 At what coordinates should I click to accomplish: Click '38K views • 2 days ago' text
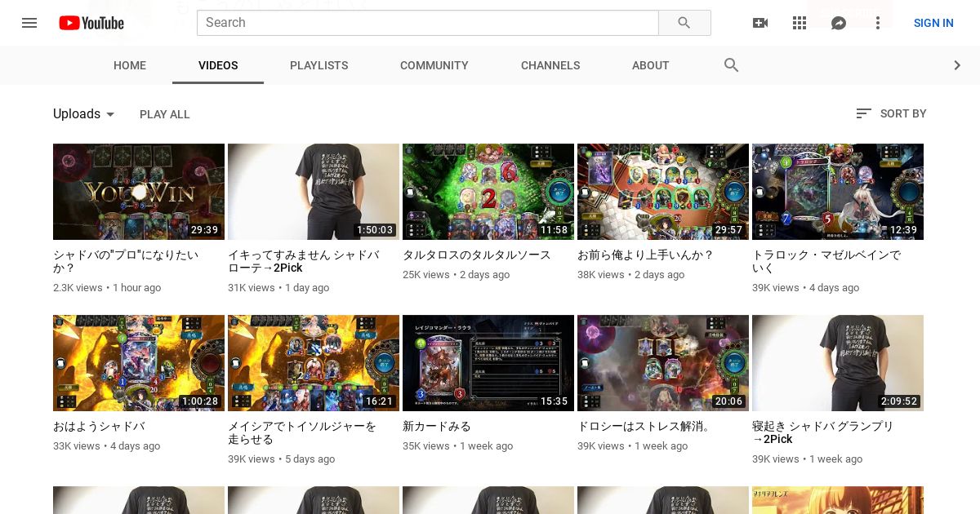pos(630,275)
